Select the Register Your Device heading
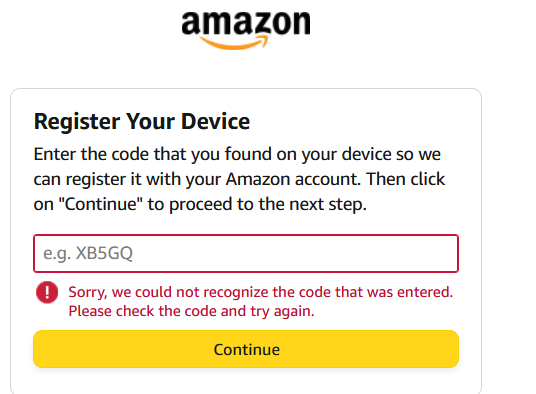Screen dimensions: 536x394 point(142,122)
